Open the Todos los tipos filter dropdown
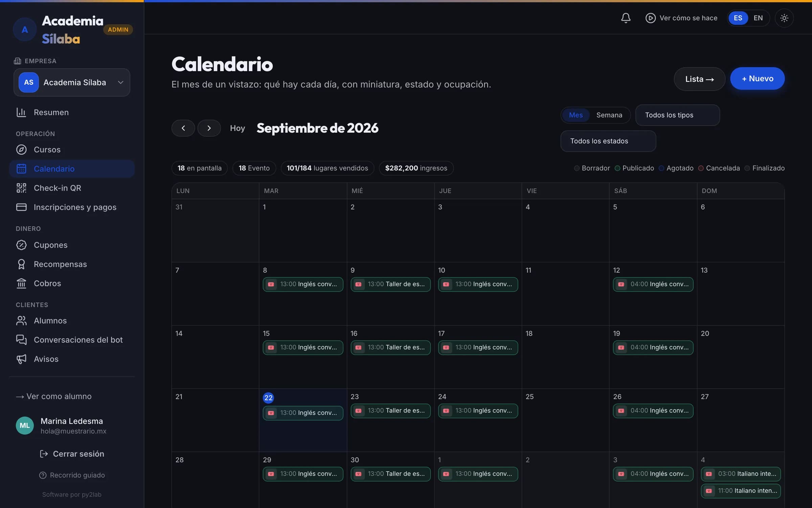 point(677,115)
